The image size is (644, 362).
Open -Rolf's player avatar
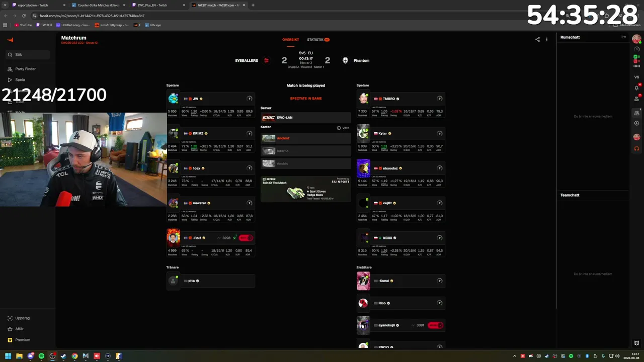coord(173,238)
